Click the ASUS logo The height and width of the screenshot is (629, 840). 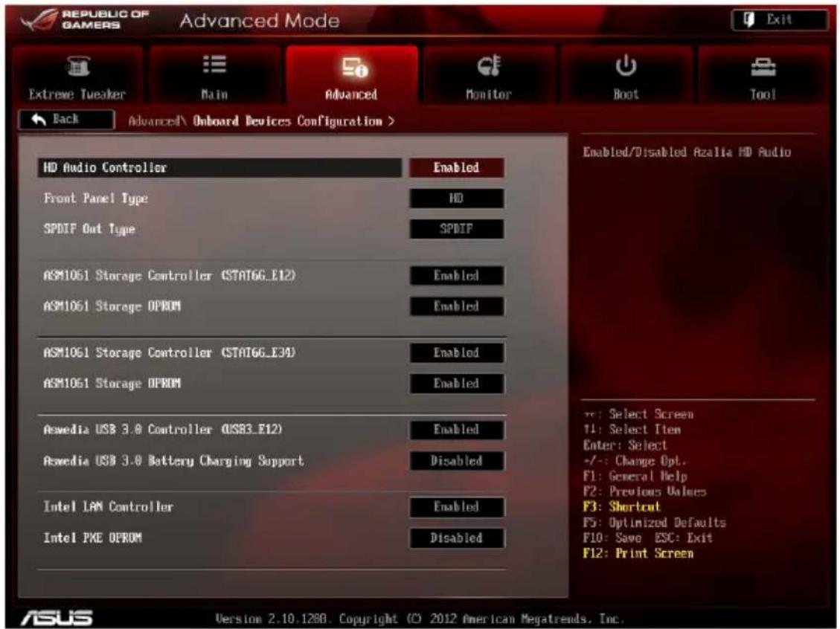point(57,618)
